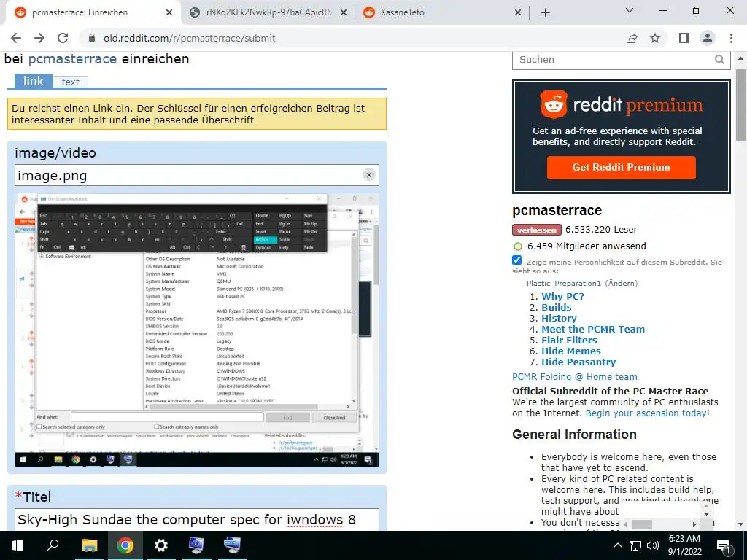Close the pcmasterrace: Einreichen tab
The height and width of the screenshot is (560, 747).
[169, 12]
